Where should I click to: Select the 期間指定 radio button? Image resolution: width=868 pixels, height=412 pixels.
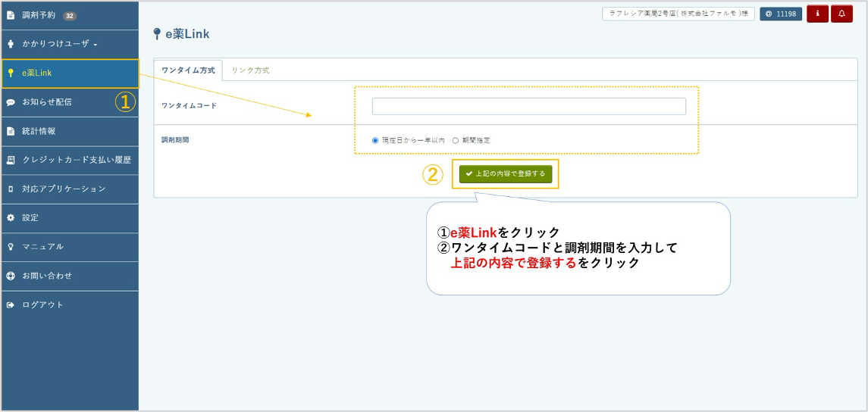click(x=456, y=140)
